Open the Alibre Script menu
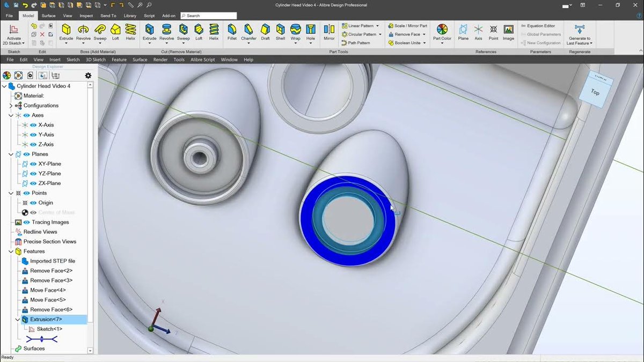Screen dimensions: 644x362 pos(202,60)
